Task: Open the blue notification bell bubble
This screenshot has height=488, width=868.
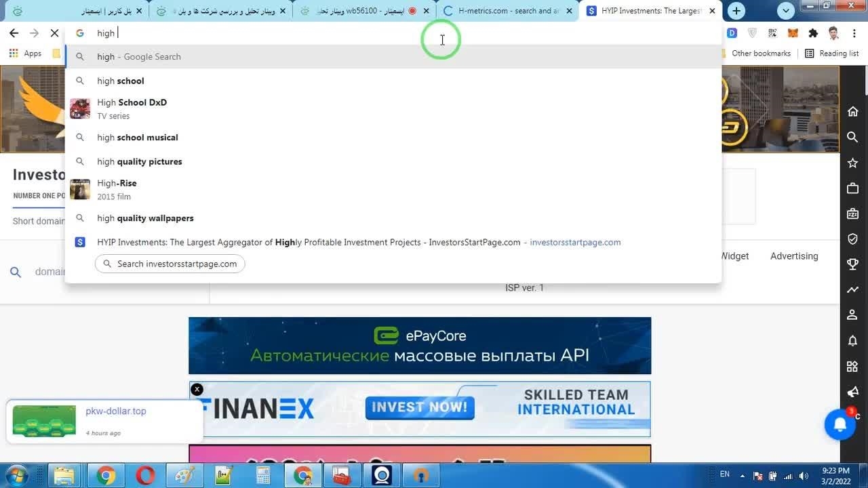Action: click(x=840, y=425)
